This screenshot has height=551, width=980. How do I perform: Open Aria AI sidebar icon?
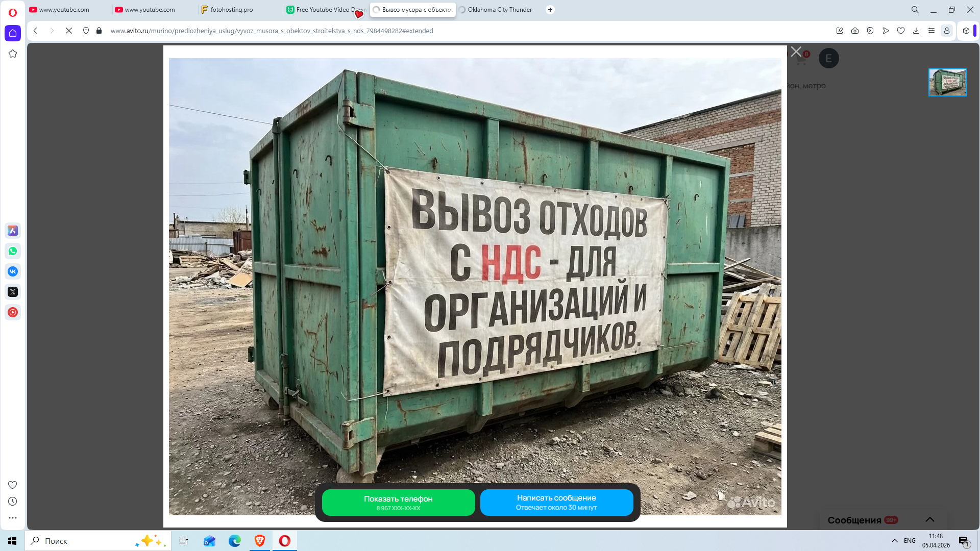pos(13,231)
